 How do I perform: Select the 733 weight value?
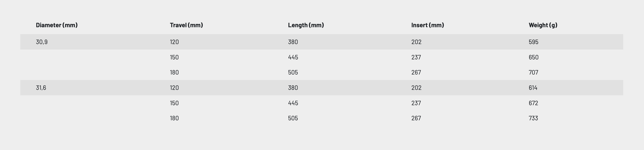pos(533,118)
